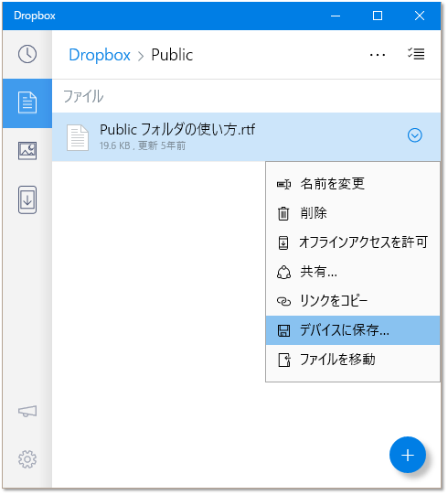Expand the dropdown chevron on the rtf file row
Image resolution: width=448 pixels, height=495 pixels.
(x=414, y=135)
